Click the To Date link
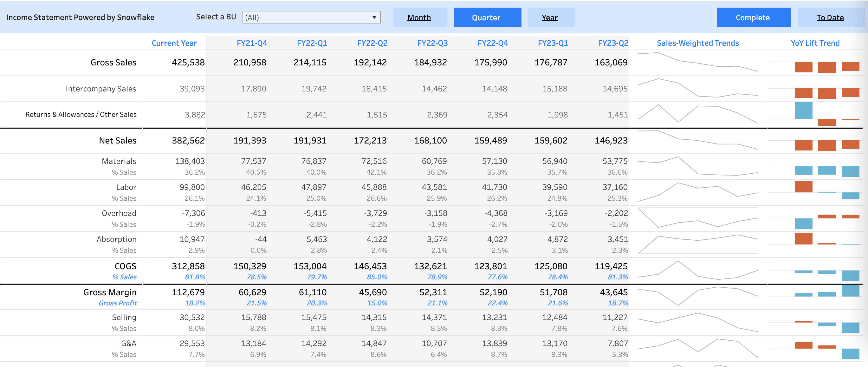Image resolution: width=868 pixels, height=367 pixels. tap(830, 17)
